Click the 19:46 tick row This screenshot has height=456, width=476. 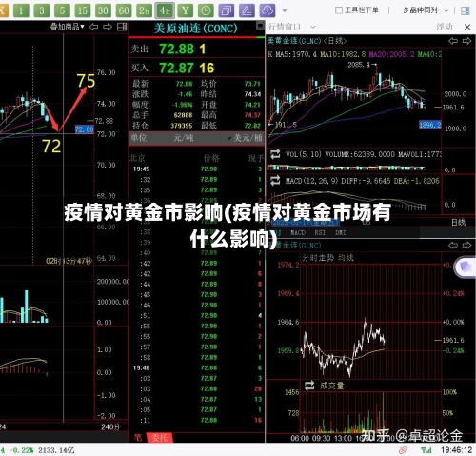tap(196, 367)
